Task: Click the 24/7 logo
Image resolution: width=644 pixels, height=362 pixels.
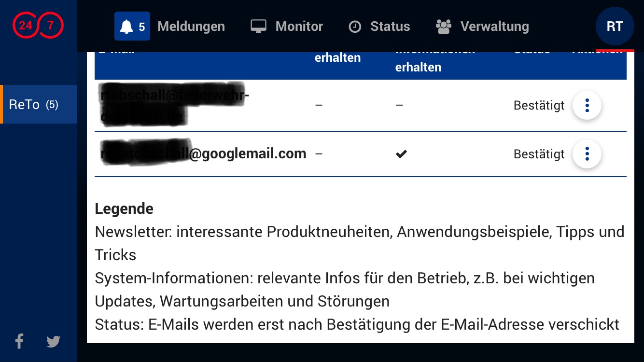Action: 38,26
